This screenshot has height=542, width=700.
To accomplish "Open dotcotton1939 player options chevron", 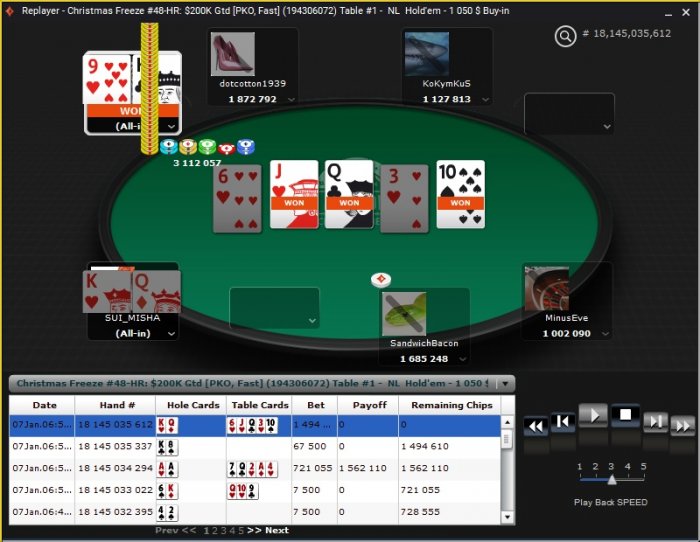I will click(291, 100).
